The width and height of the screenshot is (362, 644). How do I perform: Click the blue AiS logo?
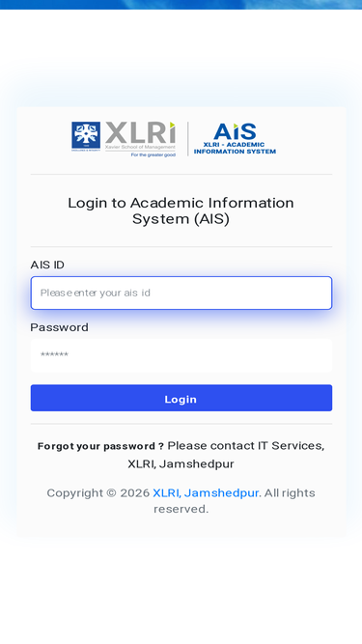click(x=235, y=131)
